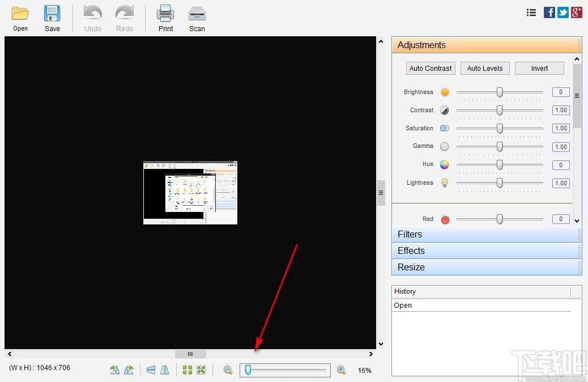Click the Undo arrow icon
This screenshot has height=382, width=588.
[x=93, y=13]
